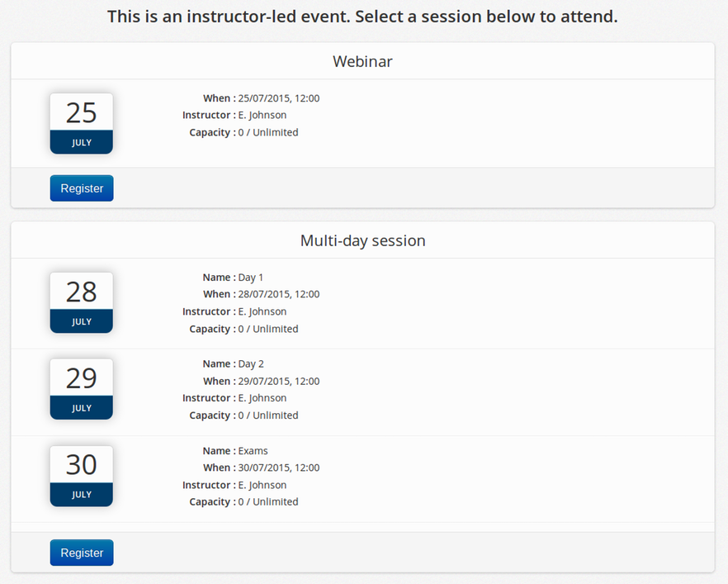Click the Webinar capacity 0 / Unlimited
The width and height of the screenshot is (728, 584).
click(268, 132)
